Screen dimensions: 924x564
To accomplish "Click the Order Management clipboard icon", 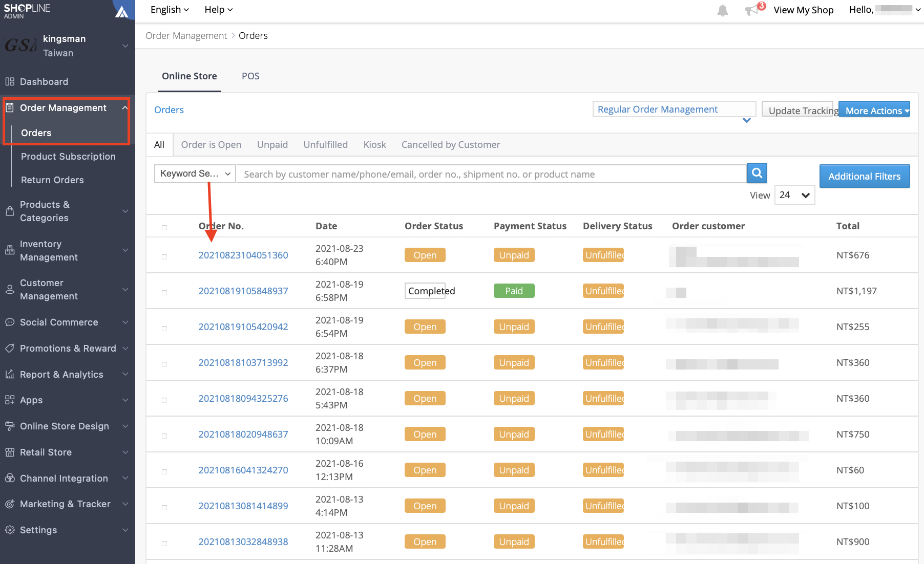I will [x=10, y=107].
